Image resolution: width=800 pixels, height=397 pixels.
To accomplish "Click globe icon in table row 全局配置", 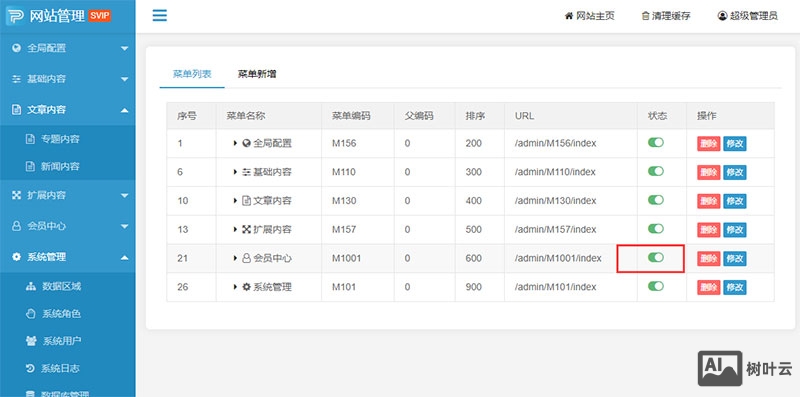I will [x=246, y=143].
